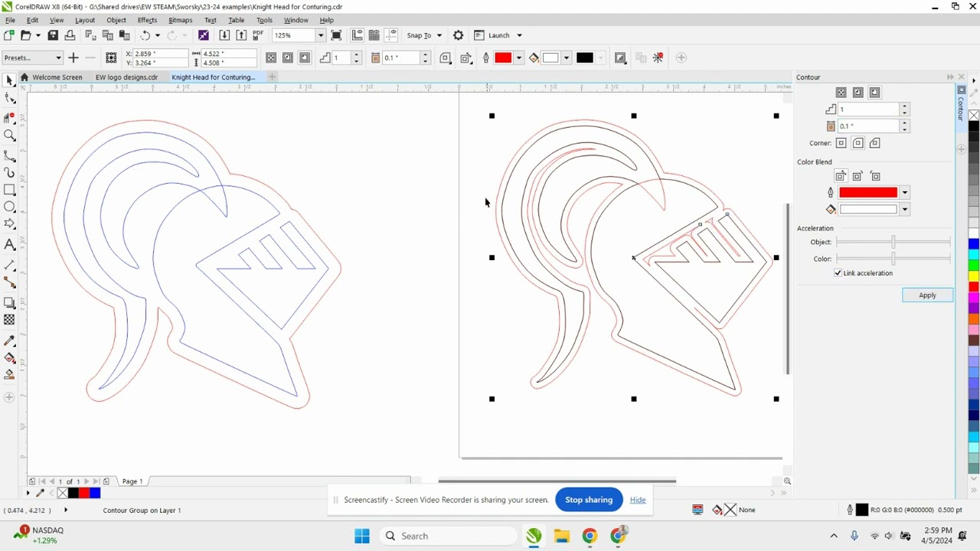The height and width of the screenshot is (551, 980).
Task: Click the taskbar Search box
Action: click(449, 536)
